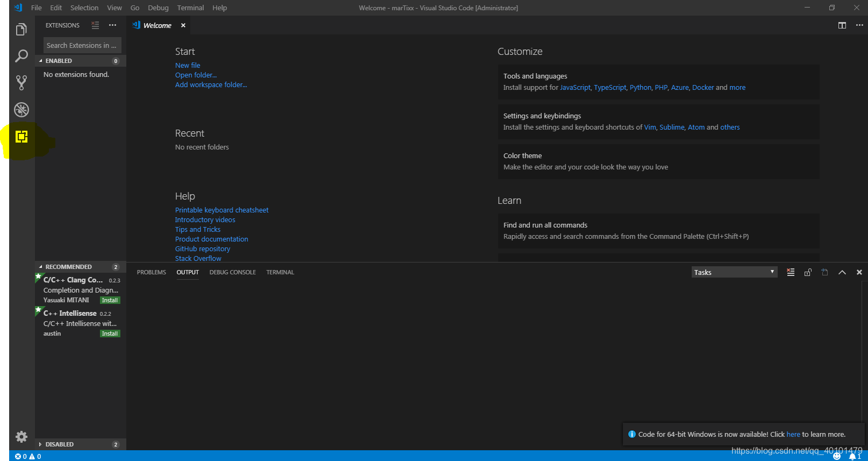Open the Debug menu
The height and width of the screenshot is (461, 868).
[x=158, y=8]
